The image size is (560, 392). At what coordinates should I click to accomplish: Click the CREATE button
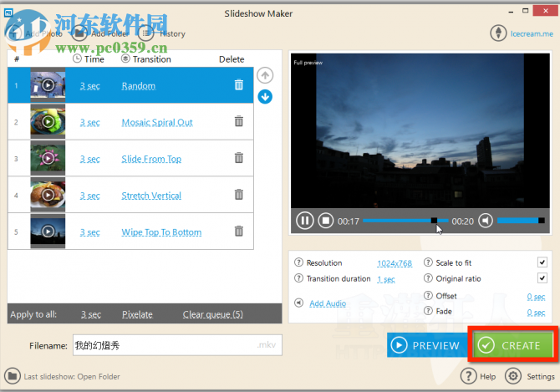tap(513, 345)
